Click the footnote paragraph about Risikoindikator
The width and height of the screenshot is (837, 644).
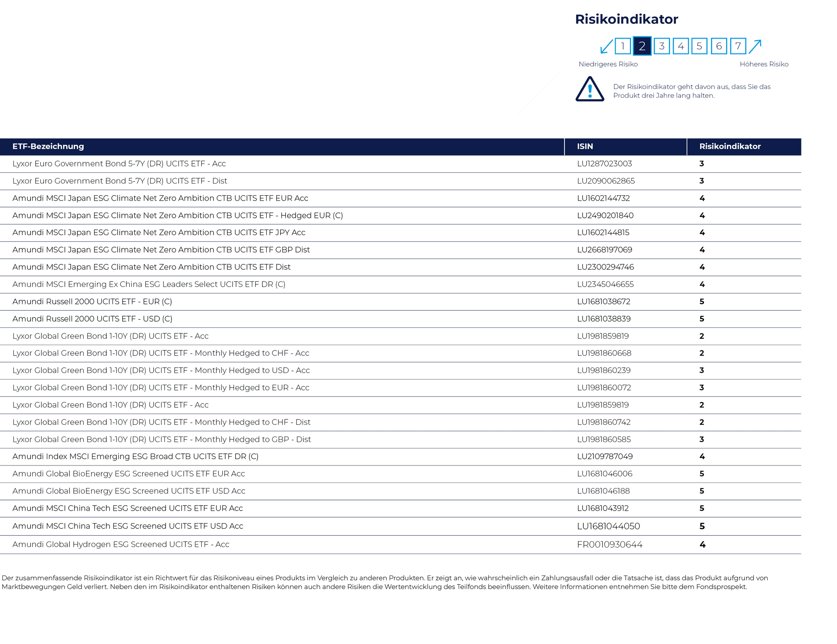tap(385, 582)
